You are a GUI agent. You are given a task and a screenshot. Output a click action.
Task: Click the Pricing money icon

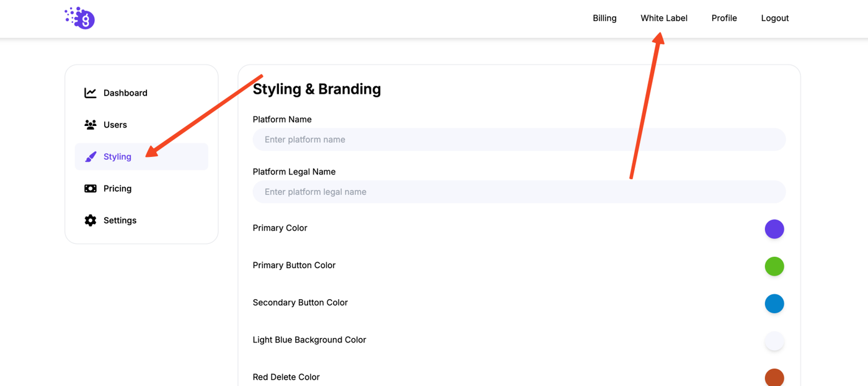point(91,189)
